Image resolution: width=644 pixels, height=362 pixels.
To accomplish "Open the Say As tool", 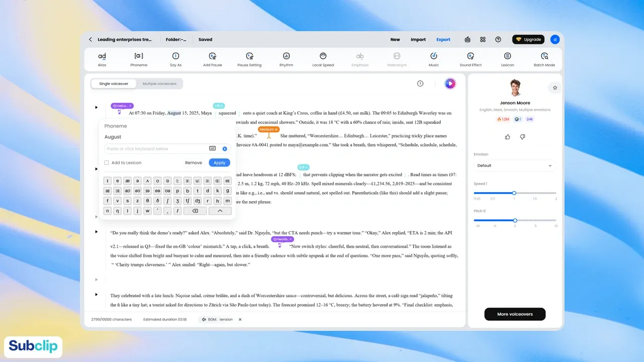I will coord(176,59).
